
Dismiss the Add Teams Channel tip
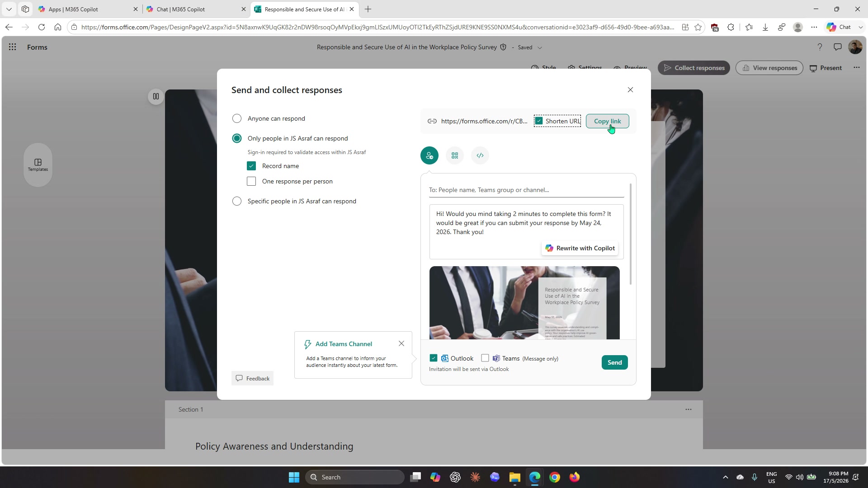pyautogui.click(x=401, y=344)
